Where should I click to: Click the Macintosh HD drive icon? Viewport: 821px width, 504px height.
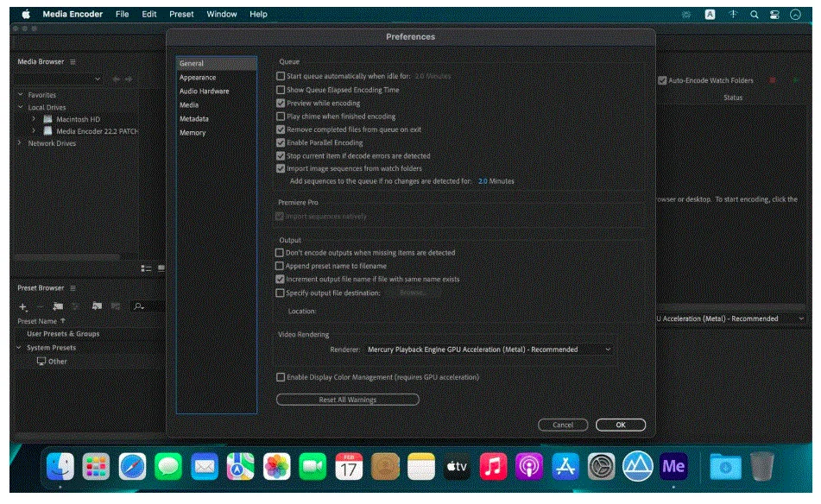[47, 119]
